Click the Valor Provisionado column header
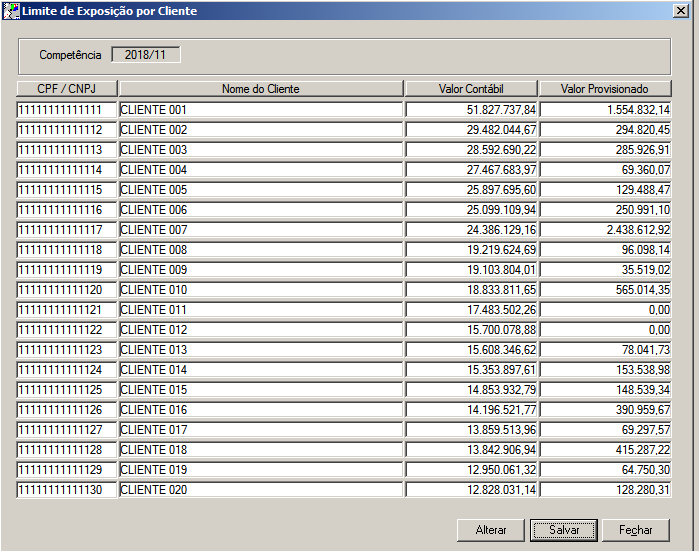 (x=605, y=89)
